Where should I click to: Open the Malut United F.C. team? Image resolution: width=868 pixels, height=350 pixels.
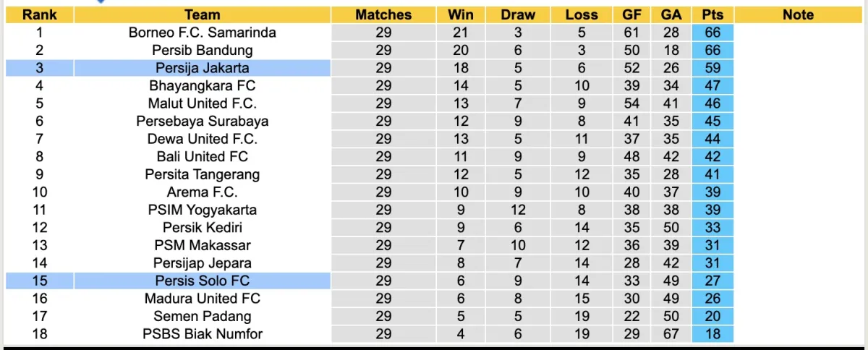coord(202,103)
